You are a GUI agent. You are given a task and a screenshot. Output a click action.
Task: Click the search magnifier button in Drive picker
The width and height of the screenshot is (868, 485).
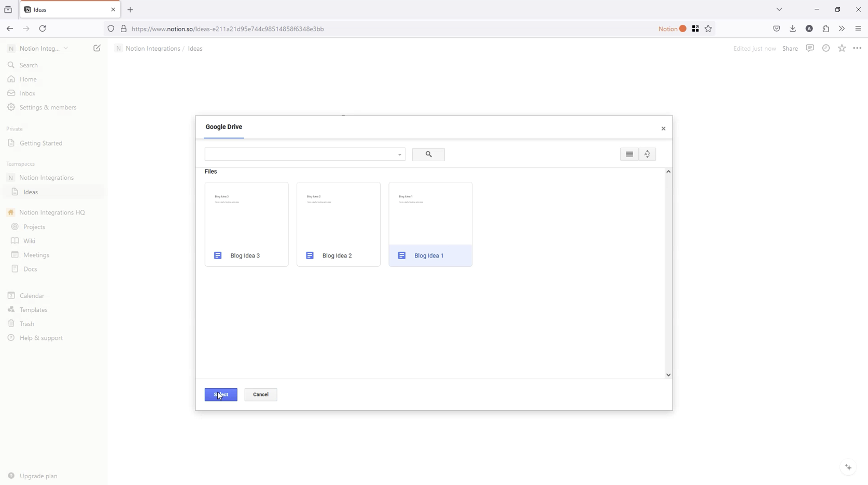pos(428,154)
